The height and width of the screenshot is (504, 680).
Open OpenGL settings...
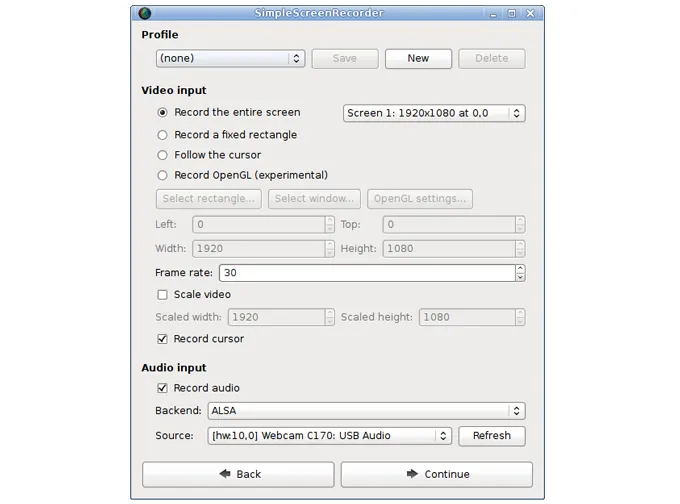coord(420,199)
